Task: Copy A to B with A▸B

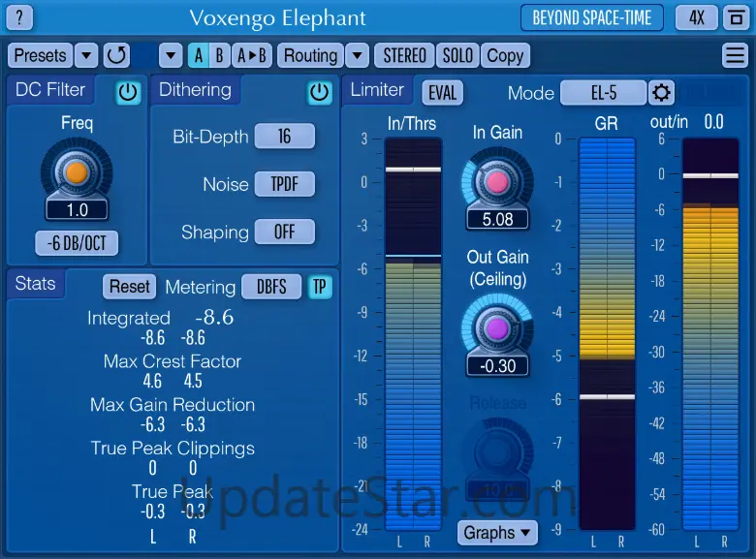Action: pos(252,55)
